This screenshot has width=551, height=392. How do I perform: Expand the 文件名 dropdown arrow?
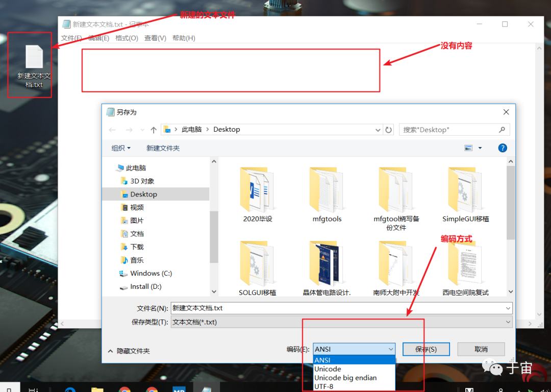tap(508, 308)
